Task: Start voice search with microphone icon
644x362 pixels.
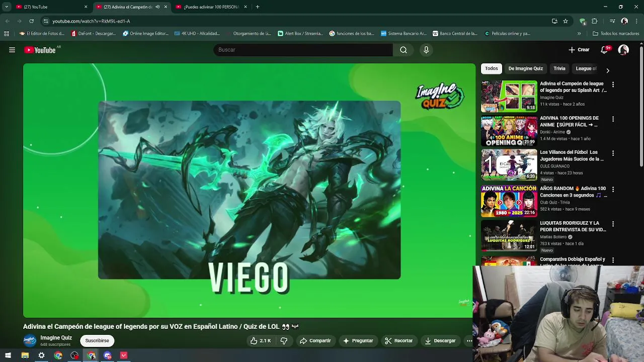Action: (x=426, y=50)
